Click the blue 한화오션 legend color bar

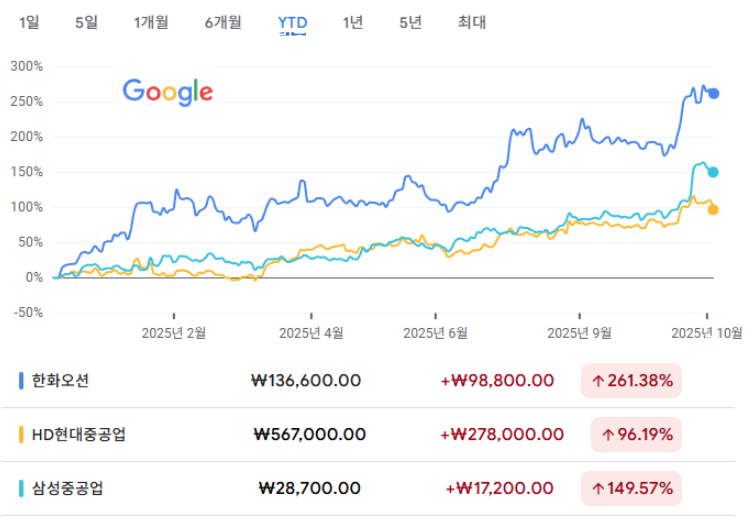(22, 380)
